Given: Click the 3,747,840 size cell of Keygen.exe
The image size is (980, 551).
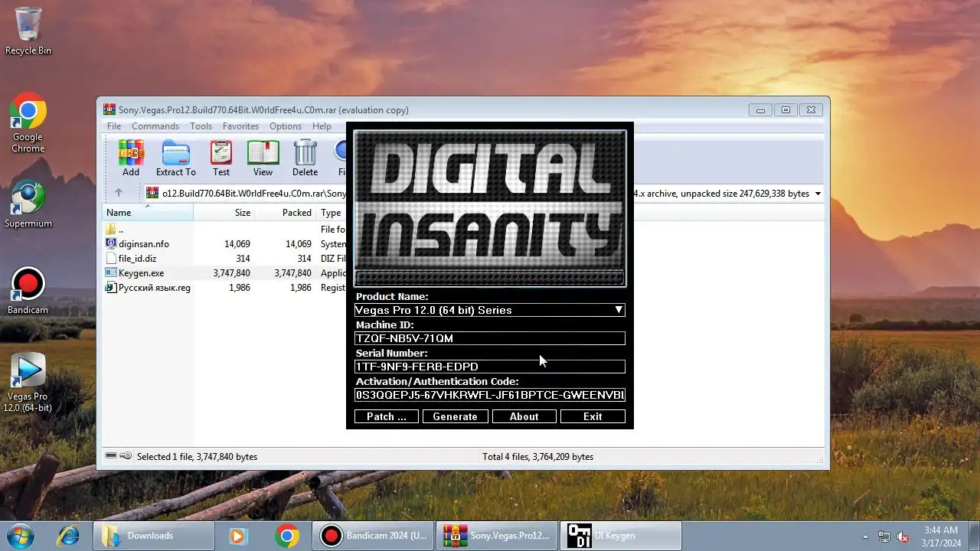Looking at the screenshot, I should tap(232, 273).
